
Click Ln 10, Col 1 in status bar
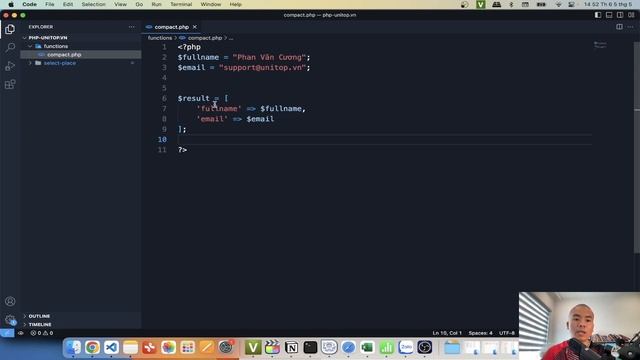tap(447, 333)
